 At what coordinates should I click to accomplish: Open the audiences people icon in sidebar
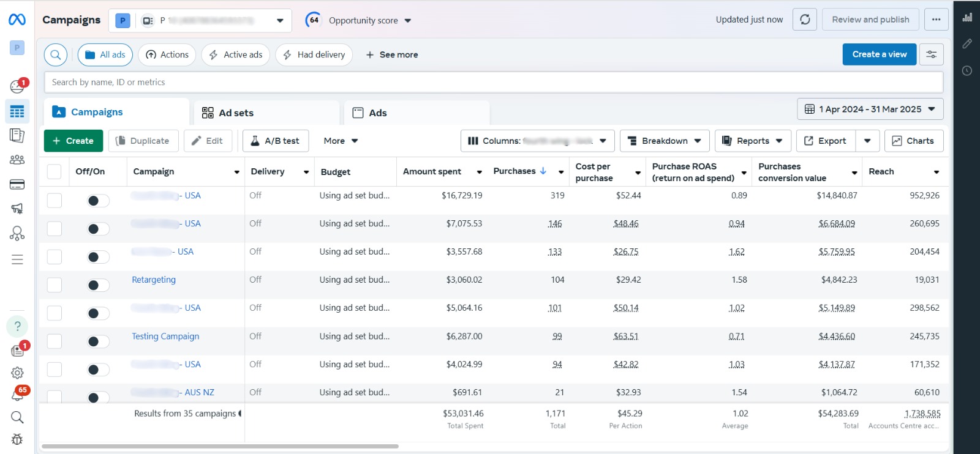point(17,160)
